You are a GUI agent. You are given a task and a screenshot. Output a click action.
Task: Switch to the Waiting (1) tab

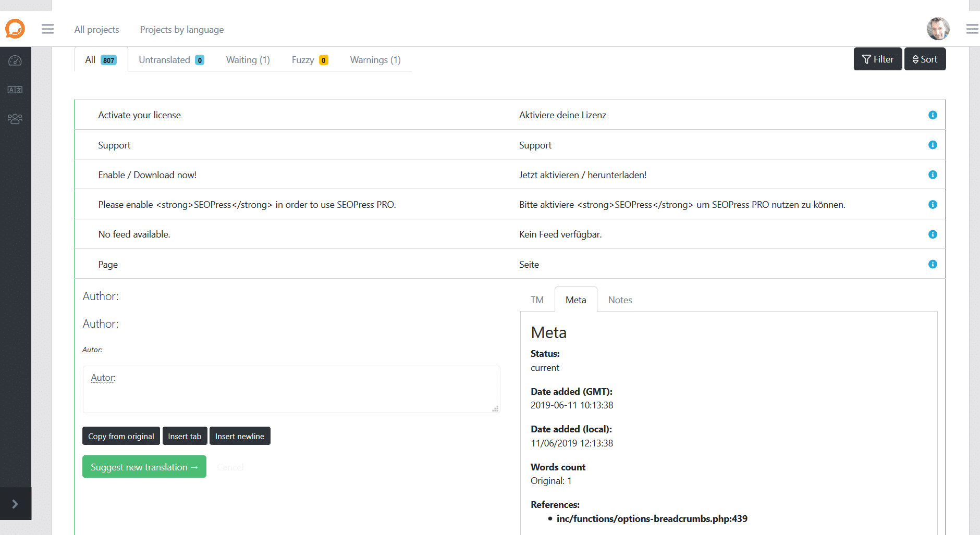pos(248,60)
